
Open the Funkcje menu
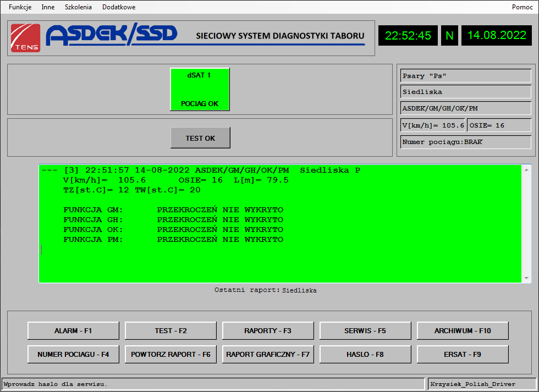pyautogui.click(x=20, y=7)
